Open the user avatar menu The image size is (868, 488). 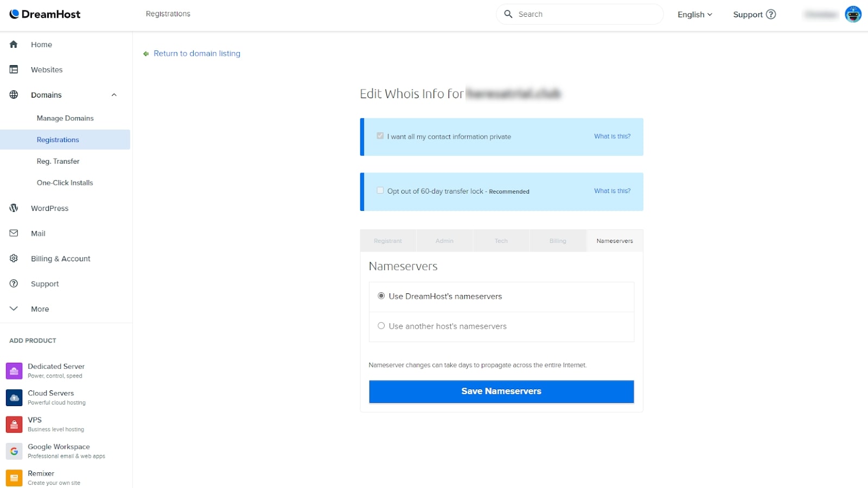(x=853, y=14)
